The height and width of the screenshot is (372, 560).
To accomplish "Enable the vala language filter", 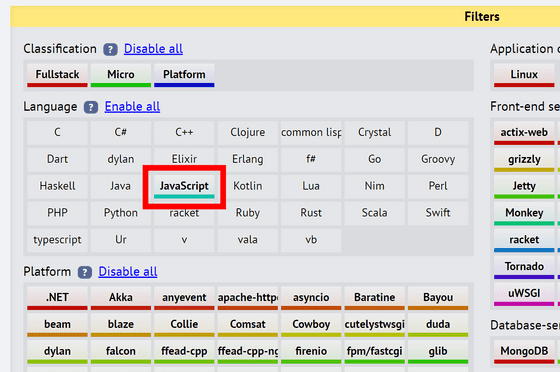I will [x=248, y=240].
